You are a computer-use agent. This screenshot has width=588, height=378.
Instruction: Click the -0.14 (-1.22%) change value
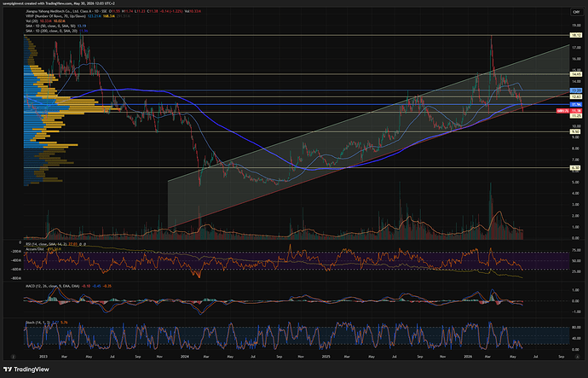pos(171,11)
